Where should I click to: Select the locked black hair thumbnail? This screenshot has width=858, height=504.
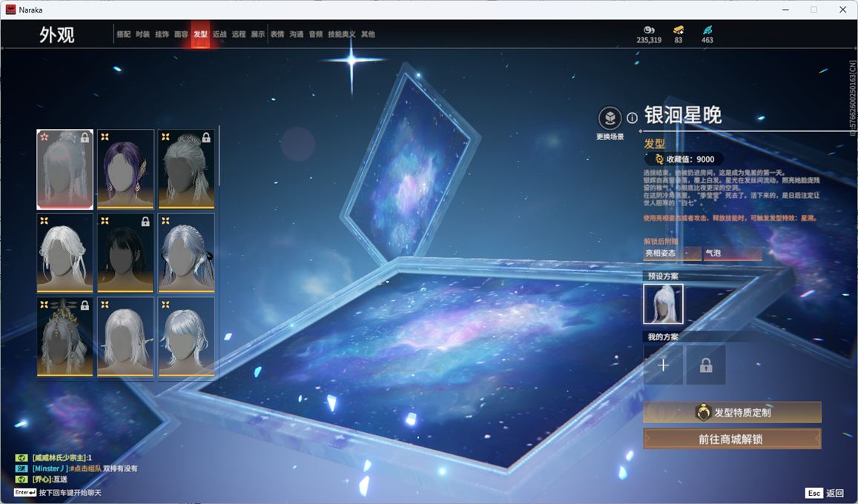point(125,253)
